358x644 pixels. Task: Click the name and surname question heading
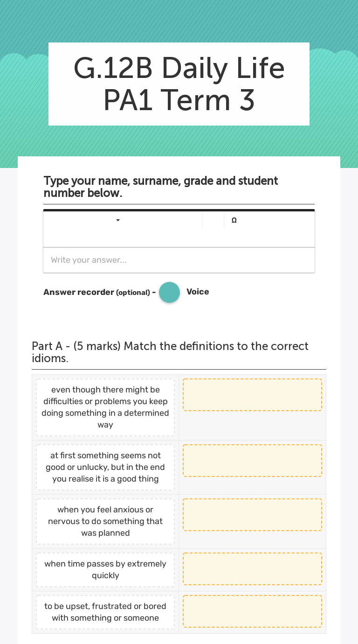[160, 186]
